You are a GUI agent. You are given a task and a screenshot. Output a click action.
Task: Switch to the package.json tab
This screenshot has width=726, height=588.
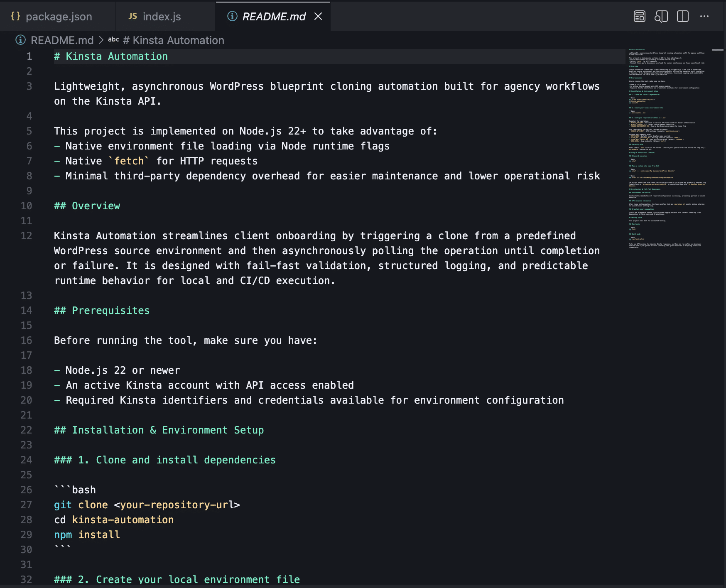[58, 17]
